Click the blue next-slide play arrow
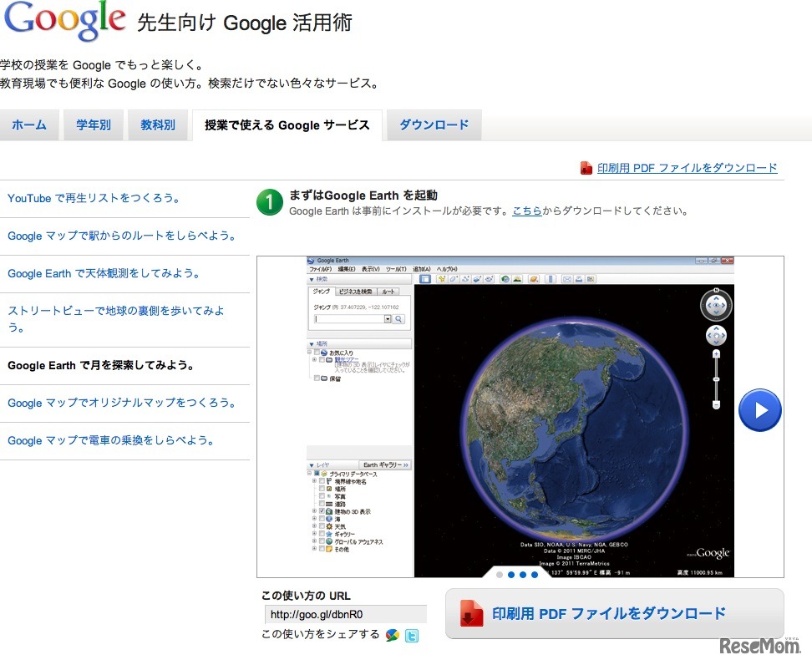Viewport: 812px width, 665px height. pos(759,410)
